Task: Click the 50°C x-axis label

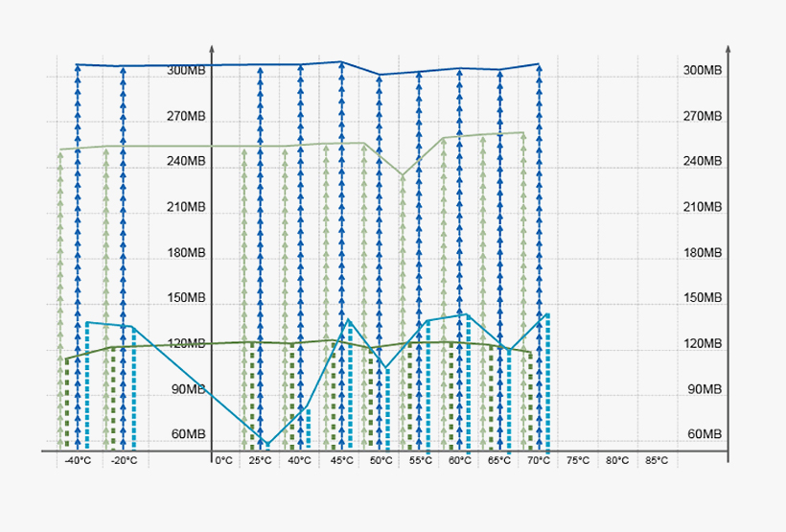Action: [x=381, y=461]
